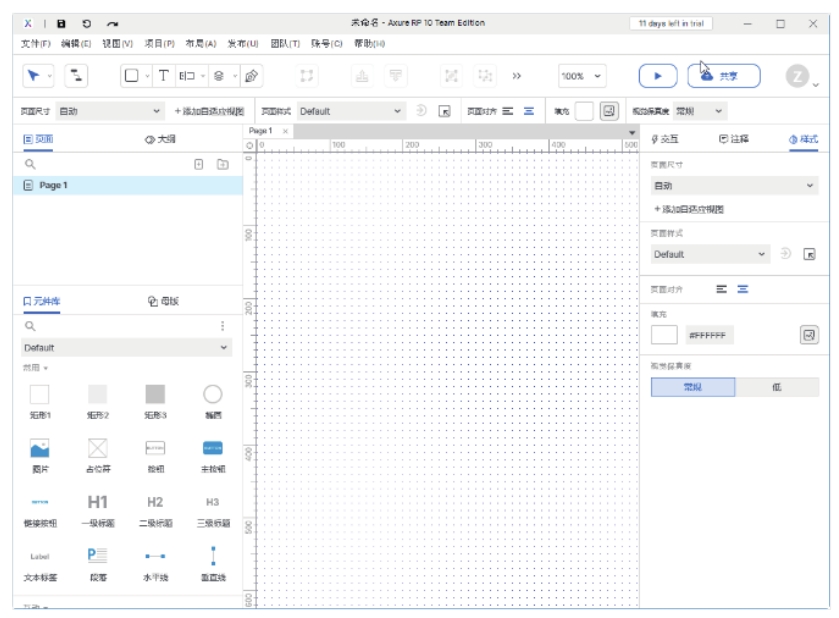Screen dimensions: 839x618
Task: Open 页面尺寸 自动 dropdown in style panel
Action: [x=735, y=186]
